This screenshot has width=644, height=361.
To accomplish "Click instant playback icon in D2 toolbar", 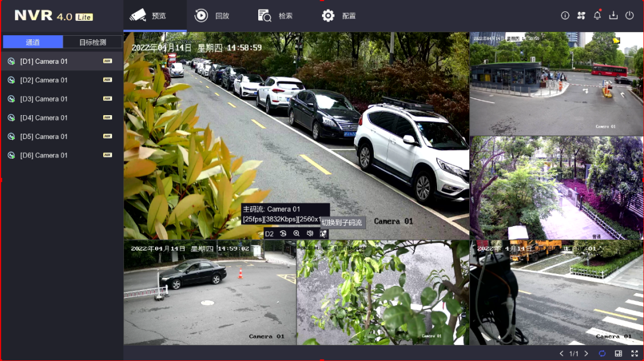I will [x=283, y=234].
